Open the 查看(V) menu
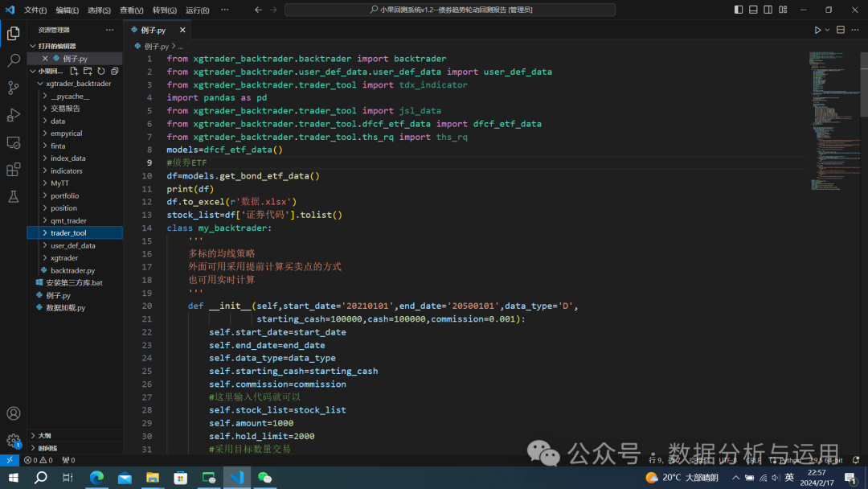868x489 pixels. pos(132,10)
